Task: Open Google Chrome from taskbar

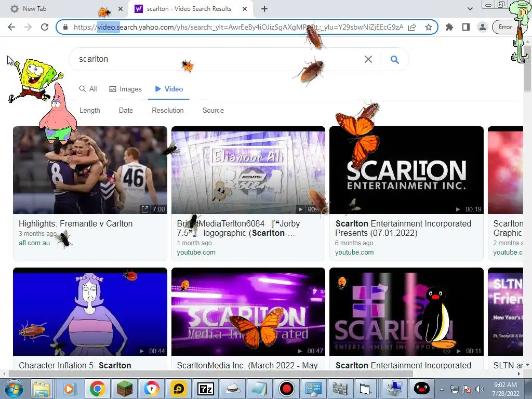Action: click(x=97, y=389)
